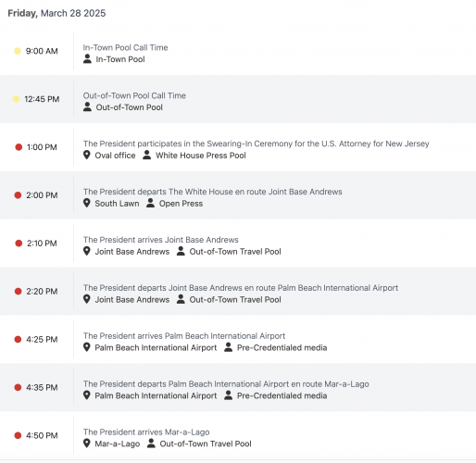Click the red dot beside 1:00 PM

tap(19, 147)
